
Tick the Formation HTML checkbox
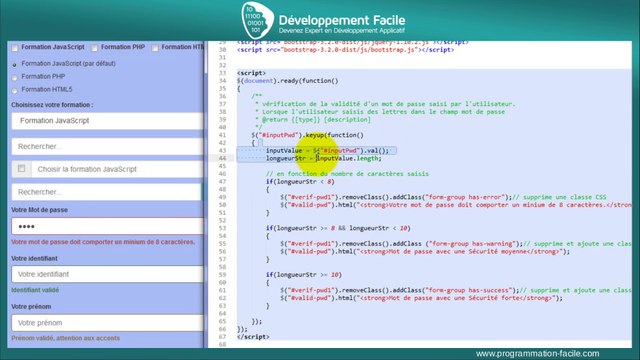(155, 48)
